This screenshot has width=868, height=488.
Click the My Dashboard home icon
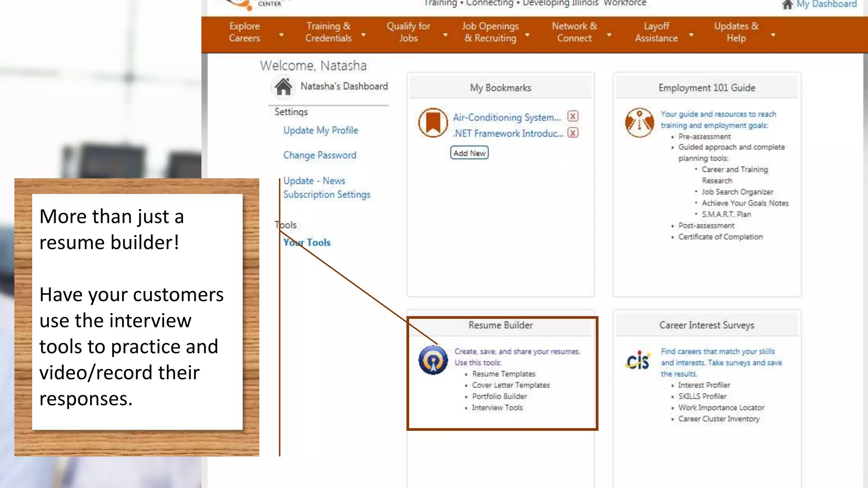point(787,5)
